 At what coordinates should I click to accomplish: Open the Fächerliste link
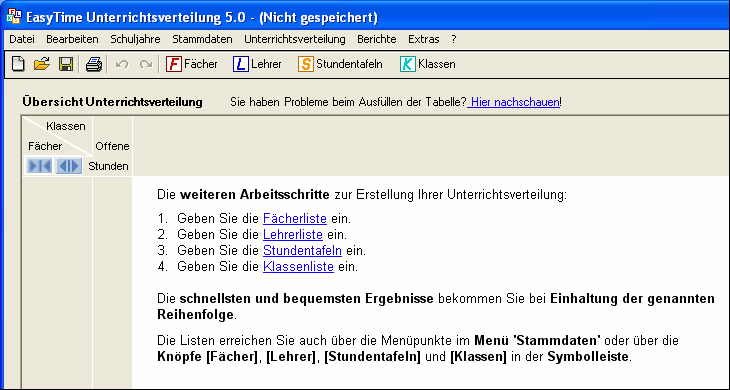[295, 218]
